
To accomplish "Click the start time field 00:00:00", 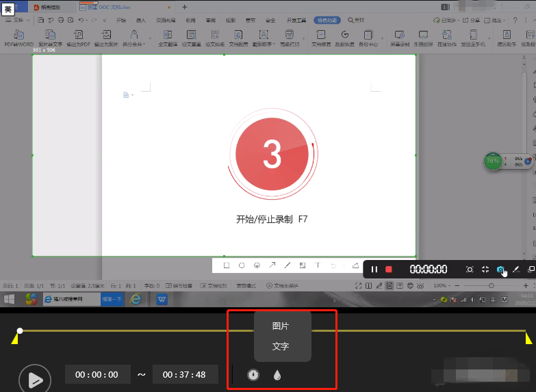I will point(97,375).
